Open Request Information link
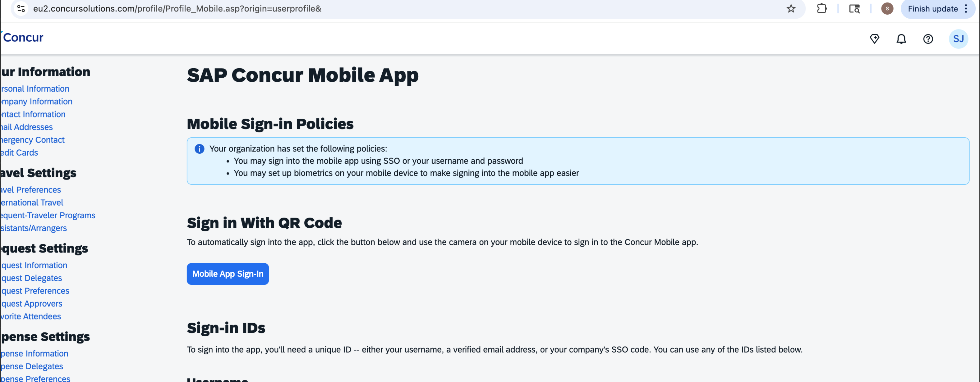This screenshot has height=382, width=980. click(x=34, y=265)
